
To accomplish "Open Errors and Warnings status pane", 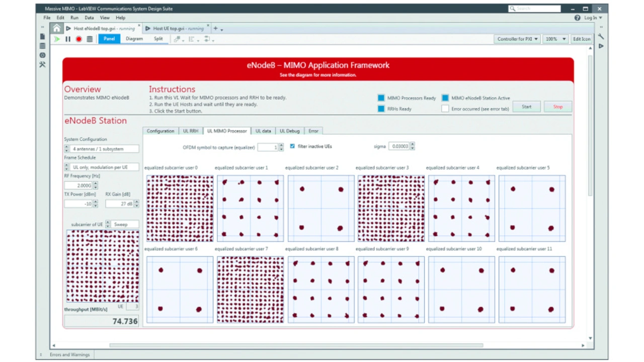I will tap(69, 354).
